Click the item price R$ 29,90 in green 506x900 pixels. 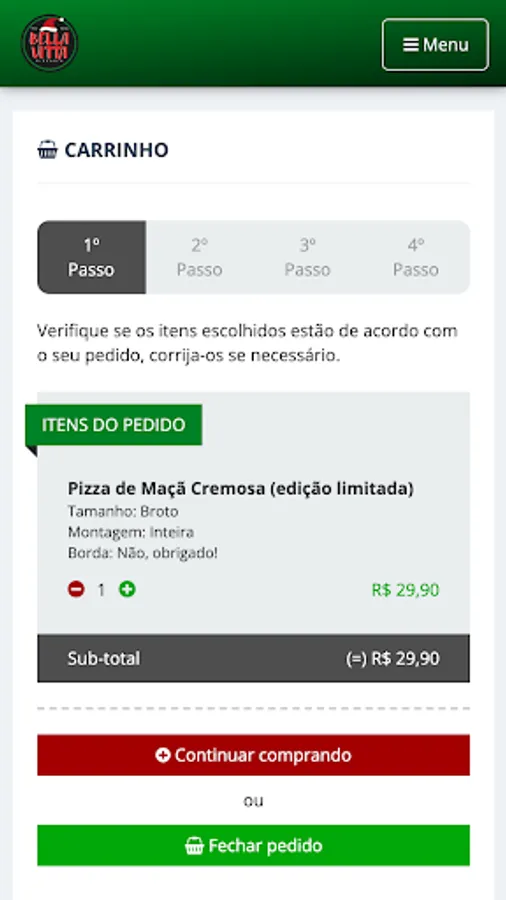(406, 590)
